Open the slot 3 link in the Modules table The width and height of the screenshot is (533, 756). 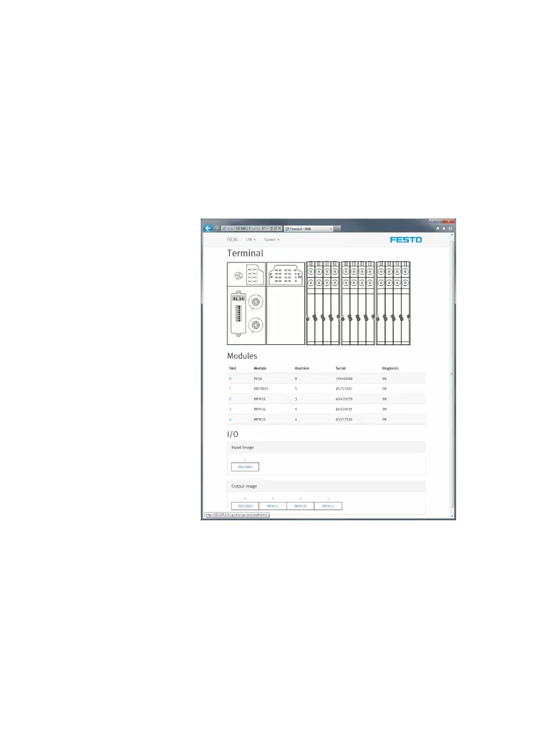(231, 409)
